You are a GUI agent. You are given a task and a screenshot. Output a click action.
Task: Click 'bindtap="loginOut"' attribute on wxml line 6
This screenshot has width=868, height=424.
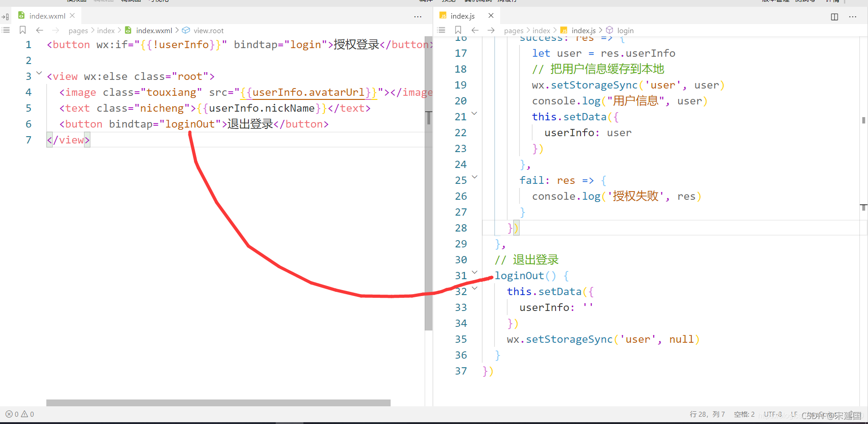click(x=165, y=124)
